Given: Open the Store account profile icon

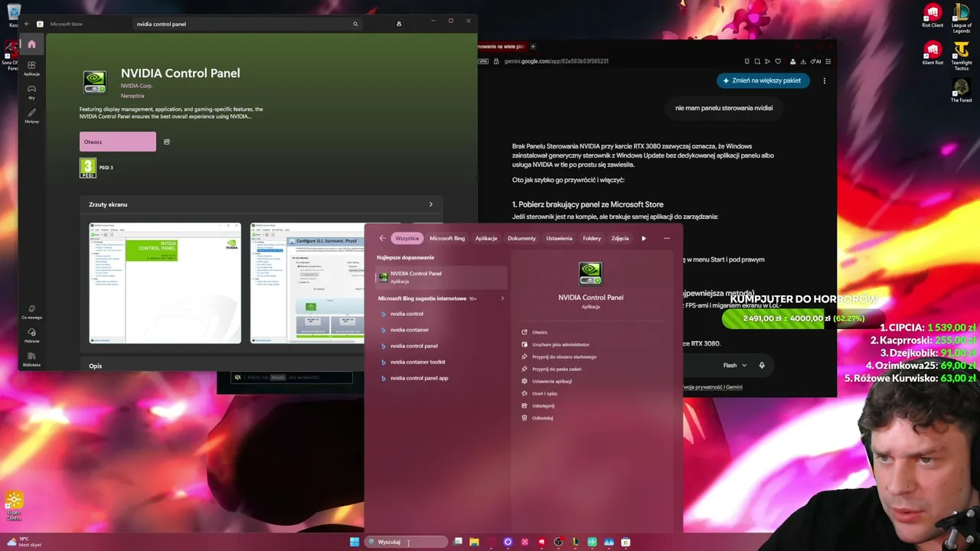Looking at the screenshot, I should (x=399, y=24).
